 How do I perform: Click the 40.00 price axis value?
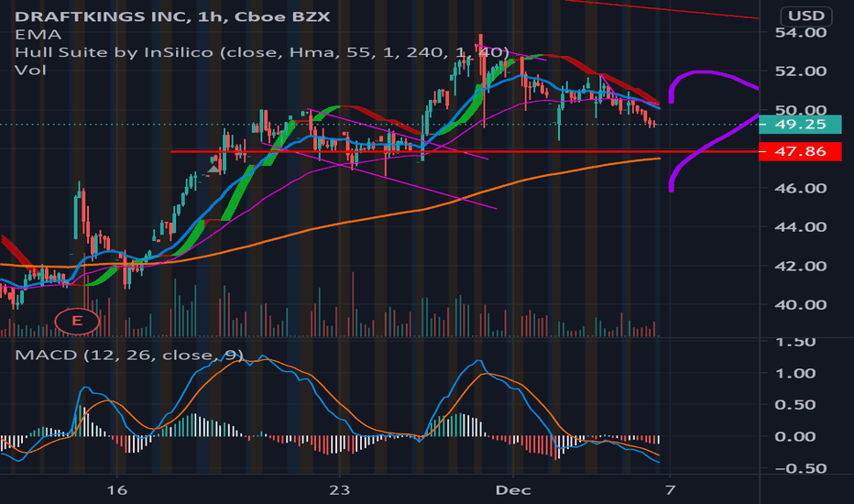point(800,304)
